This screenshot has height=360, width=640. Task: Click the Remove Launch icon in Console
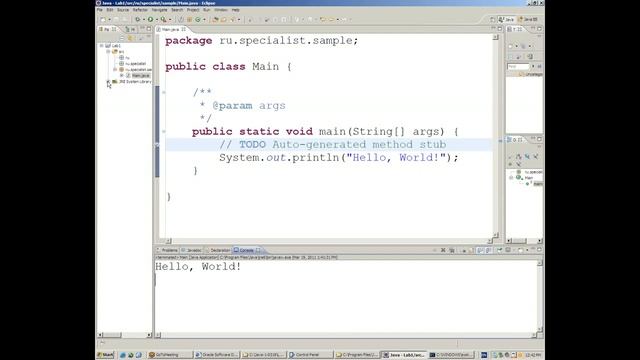(x=443, y=250)
